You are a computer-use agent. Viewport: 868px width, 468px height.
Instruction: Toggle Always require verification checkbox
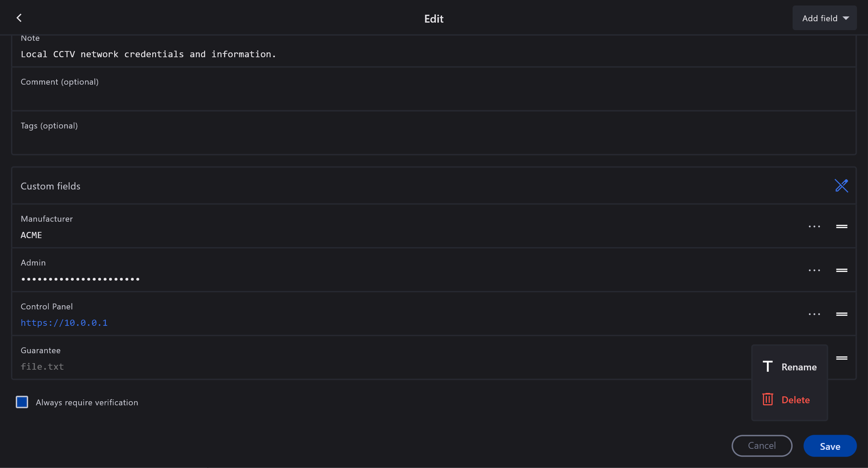pyautogui.click(x=22, y=402)
